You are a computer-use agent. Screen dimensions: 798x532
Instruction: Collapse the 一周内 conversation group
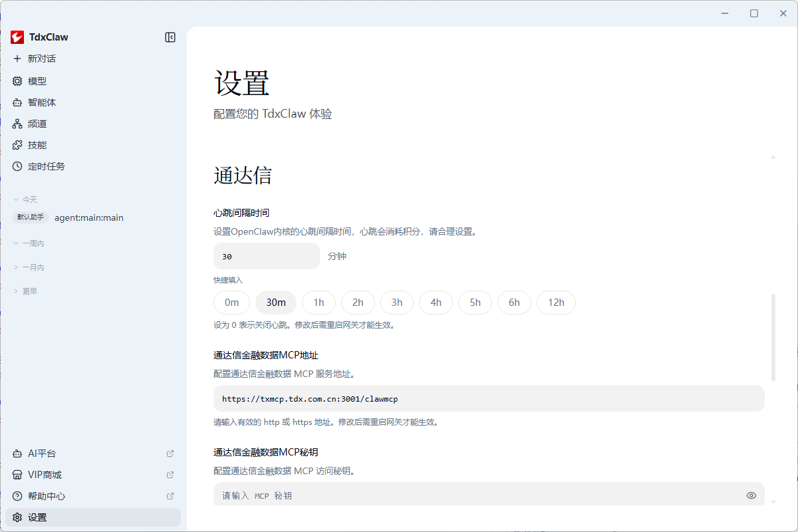click(28, 243)
